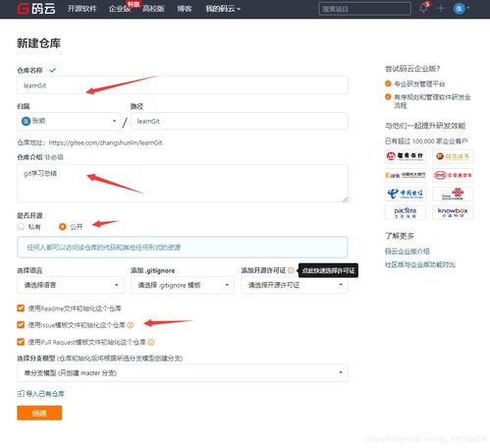
Task: Open the notifications bell icon
Action: (424, 8)
